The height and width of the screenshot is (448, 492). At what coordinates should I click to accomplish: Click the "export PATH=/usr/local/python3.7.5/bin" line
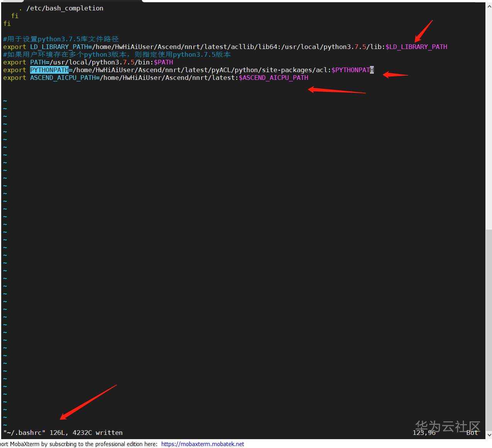(x=88, y=62)
